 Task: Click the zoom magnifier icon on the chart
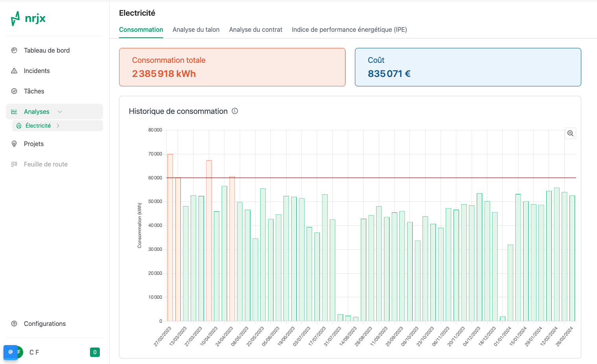tap(570, 134)
